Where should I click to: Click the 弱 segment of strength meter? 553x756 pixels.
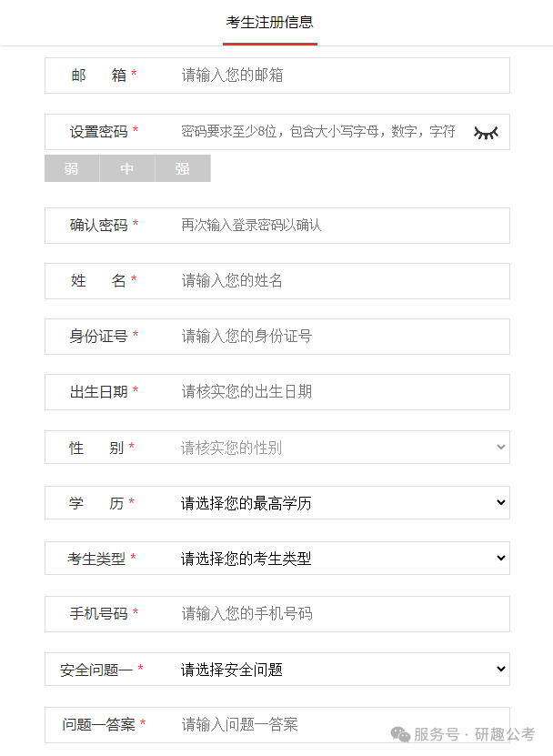point(71,168)
